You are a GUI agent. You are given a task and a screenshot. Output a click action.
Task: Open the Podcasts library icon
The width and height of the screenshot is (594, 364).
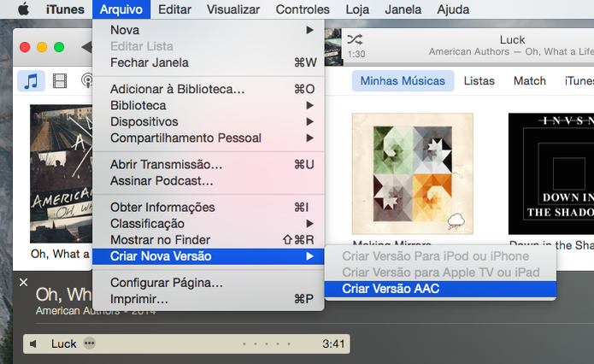click(x=87, y=80)
